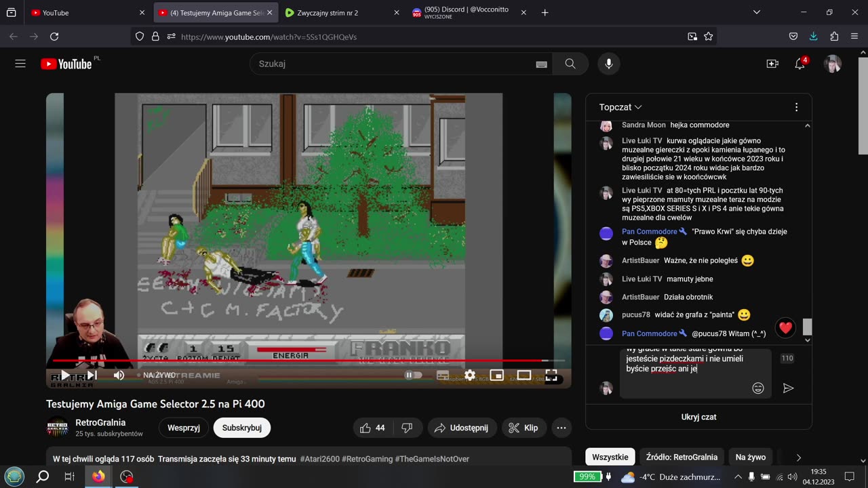Expand the Topczat chat mode dropdown
Viewport: 868px width, 488px height.
pyautogui.click(x=620, y=107)
